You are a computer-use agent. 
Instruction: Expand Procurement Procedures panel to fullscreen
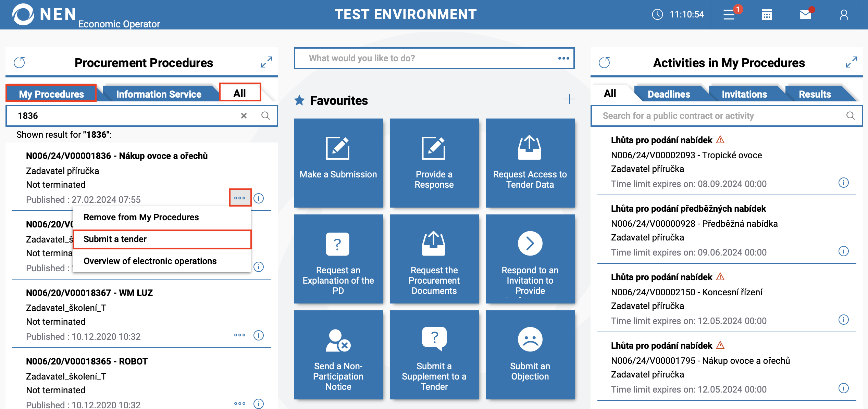click(x=266, y=62)
